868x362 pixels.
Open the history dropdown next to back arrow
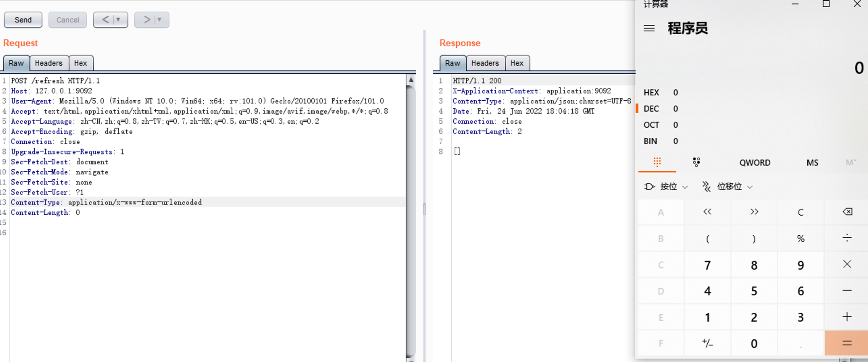coord(119,20)
